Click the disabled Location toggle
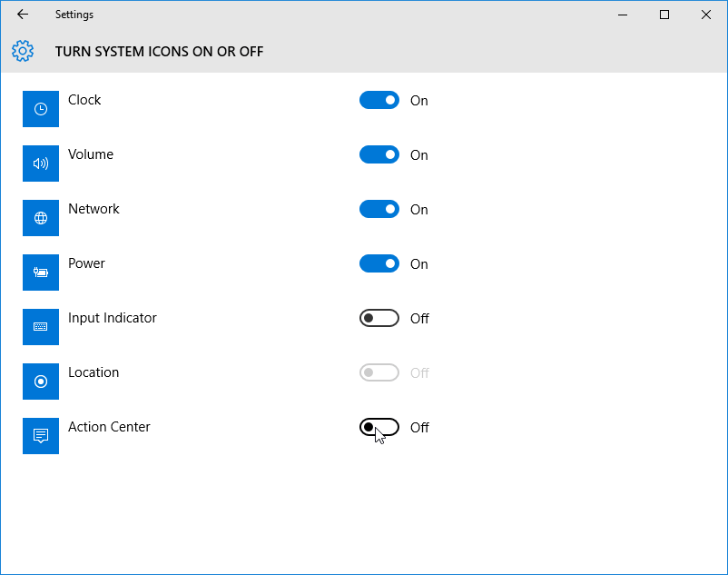 (379, 372)
